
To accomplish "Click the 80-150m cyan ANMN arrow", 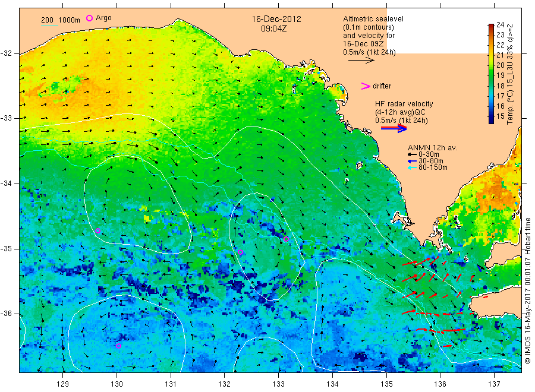I will tap(412, 167).
